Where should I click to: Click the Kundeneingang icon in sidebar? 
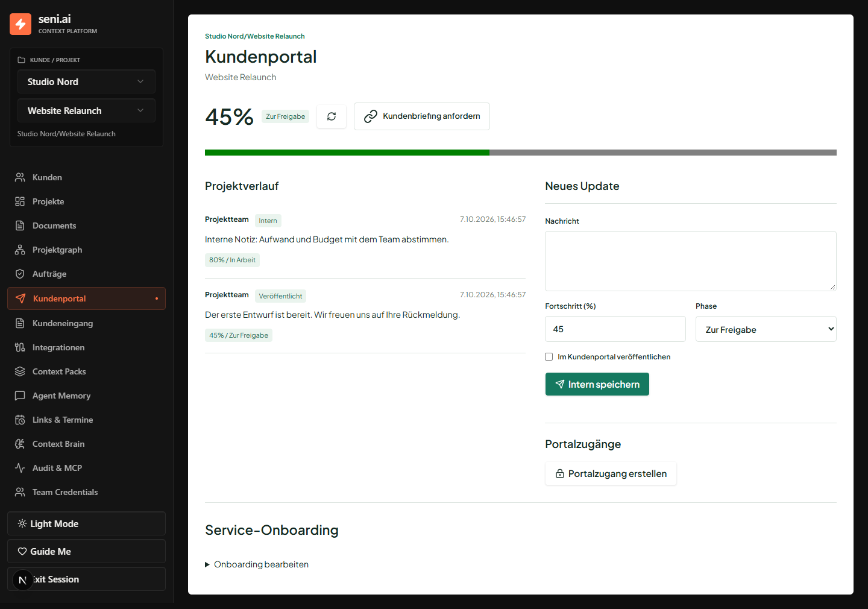click(20, 323)
